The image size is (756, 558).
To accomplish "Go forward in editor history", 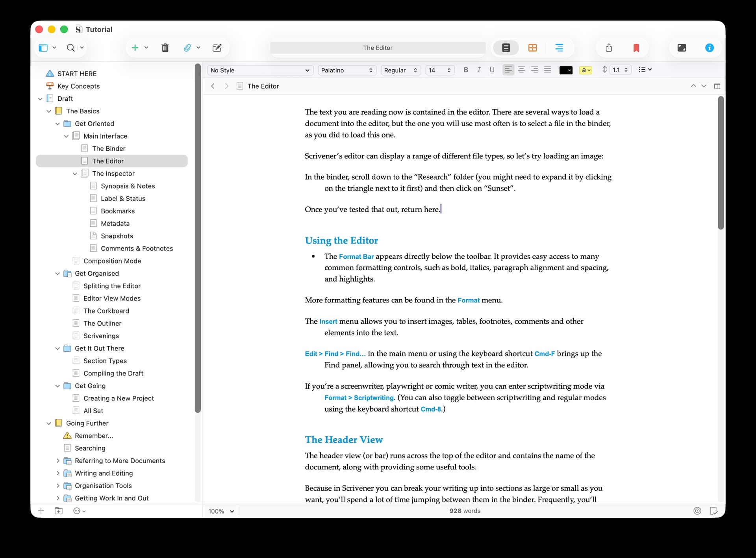I will (226, 86).
